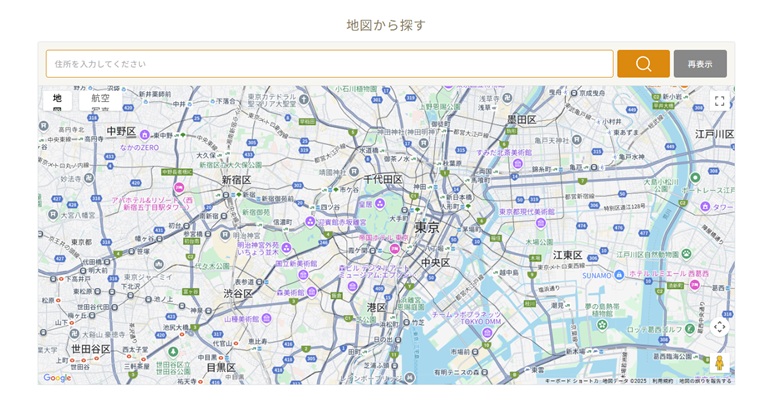Switch to 地図 map type
This screenshot has height=400, width=774.
[x=57, y=101]
